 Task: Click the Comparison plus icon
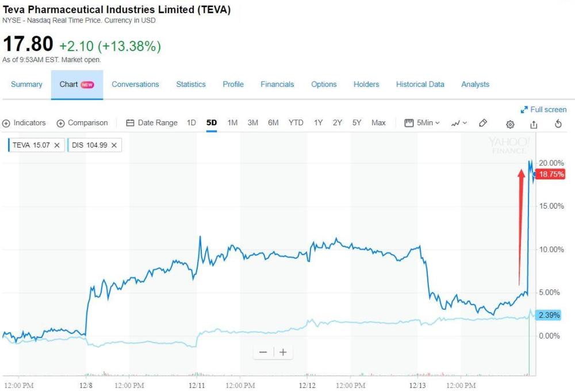tap(60, 124)
